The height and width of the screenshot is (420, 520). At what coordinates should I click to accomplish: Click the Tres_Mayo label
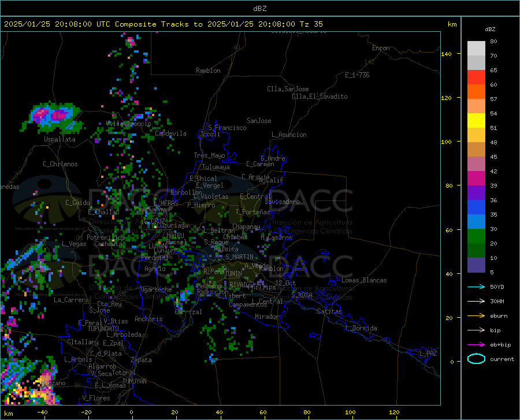click(x=209, y=155)
